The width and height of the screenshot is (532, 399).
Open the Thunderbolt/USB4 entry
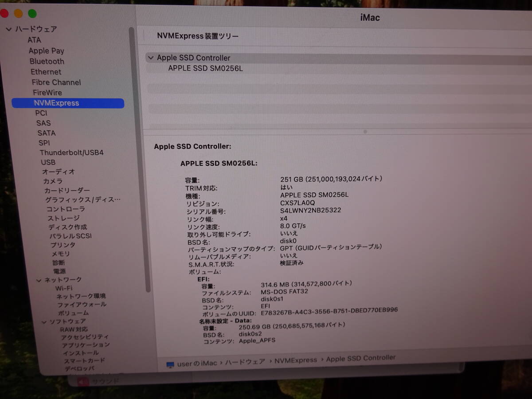pos(71,153)
